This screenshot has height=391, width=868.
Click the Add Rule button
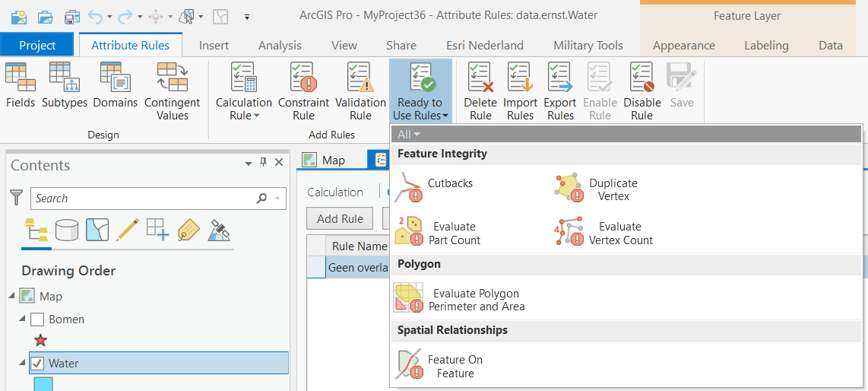(340, 219)
